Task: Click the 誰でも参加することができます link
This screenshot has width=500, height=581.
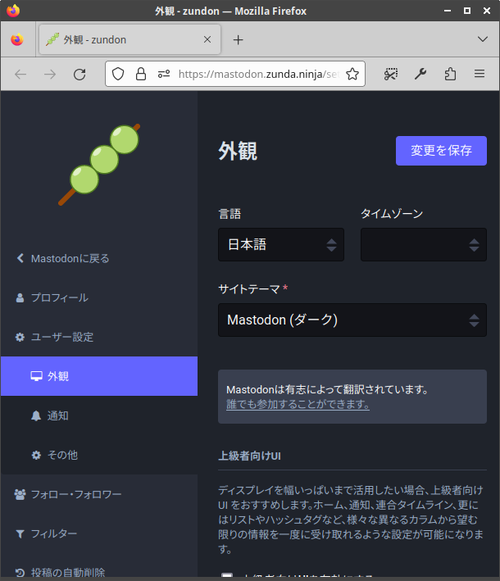Action: [x=298, y=404]
